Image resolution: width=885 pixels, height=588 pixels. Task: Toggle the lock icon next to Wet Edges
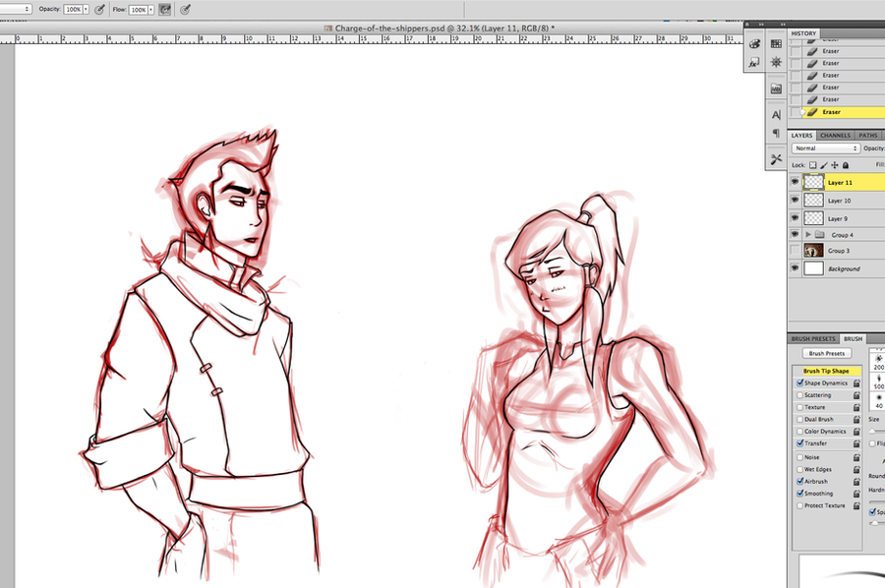coord(856,469)
